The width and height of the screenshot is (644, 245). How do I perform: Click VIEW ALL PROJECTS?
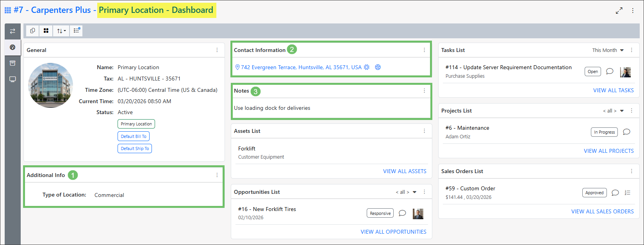click(608, 151)
